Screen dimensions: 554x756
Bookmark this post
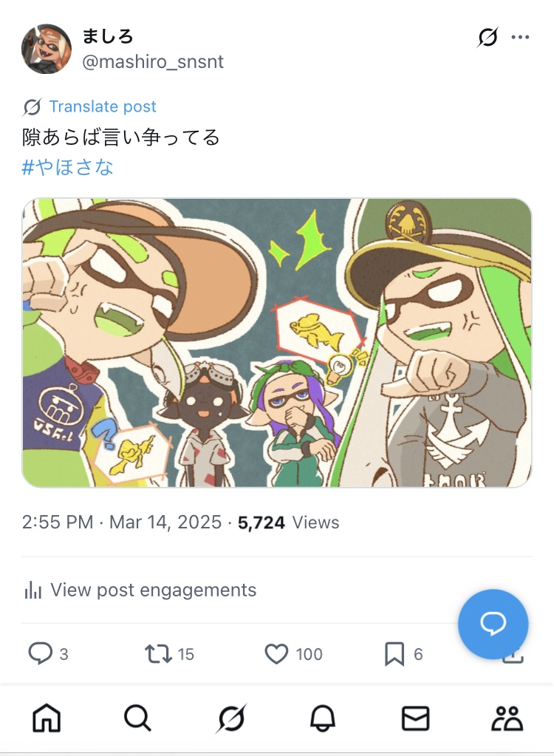(394, 654)
